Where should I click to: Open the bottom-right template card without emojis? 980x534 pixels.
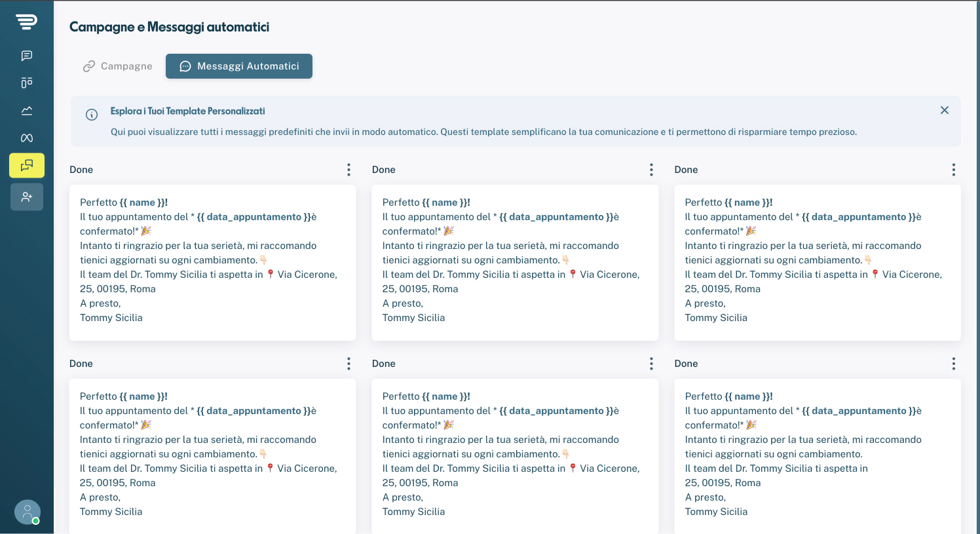click(818, 456)
